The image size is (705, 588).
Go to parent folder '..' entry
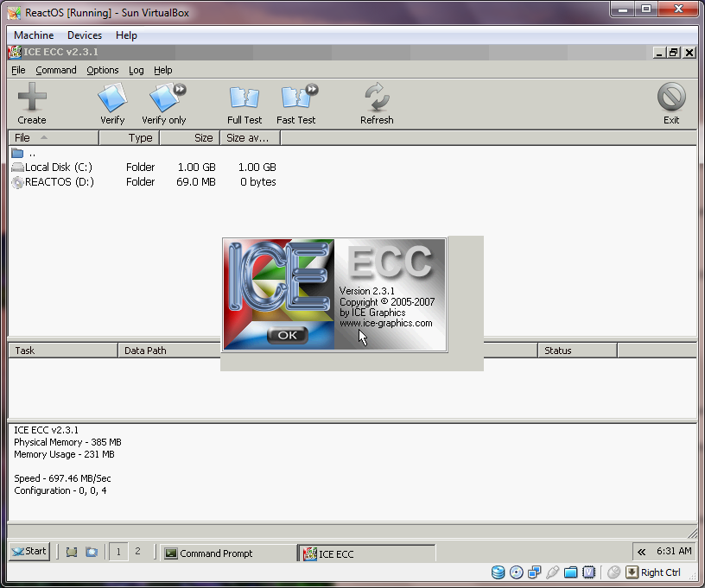coord(31,153)
